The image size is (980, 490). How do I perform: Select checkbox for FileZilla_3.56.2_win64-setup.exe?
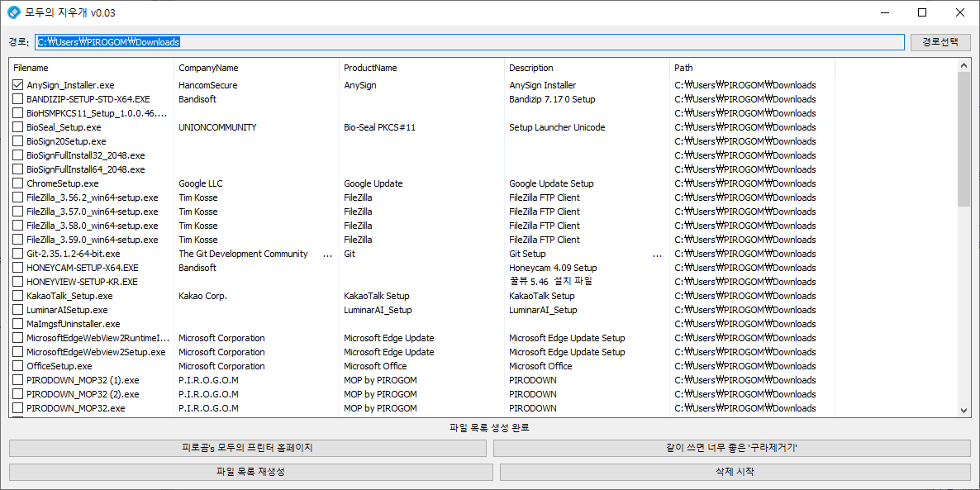[x=17, y=197]
